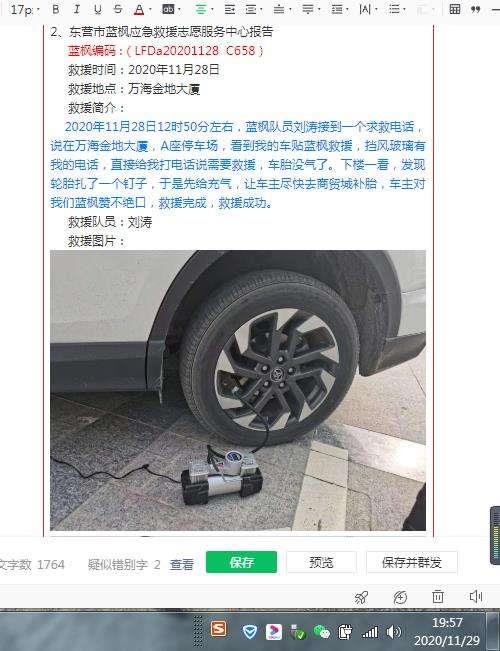Image resolution: width=500 pixels, height=651 pixels.
Task: Toggle underline text formatting
Action: 97,10
